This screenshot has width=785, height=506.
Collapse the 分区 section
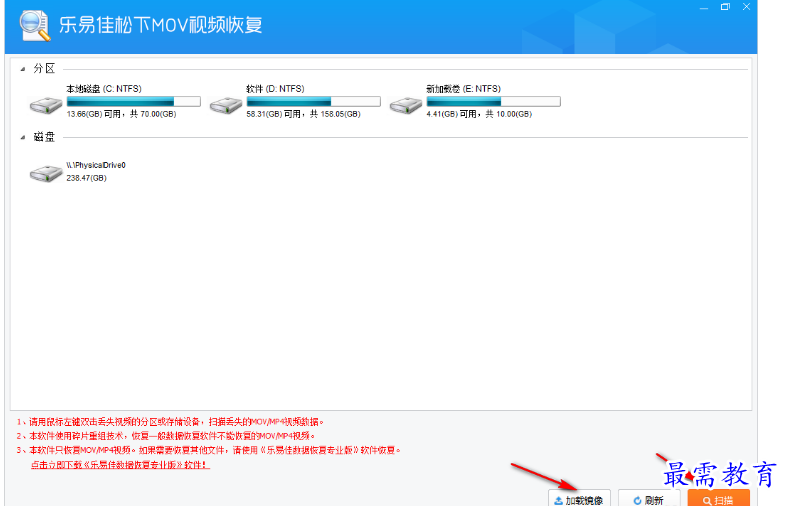[x=23, y=69]
